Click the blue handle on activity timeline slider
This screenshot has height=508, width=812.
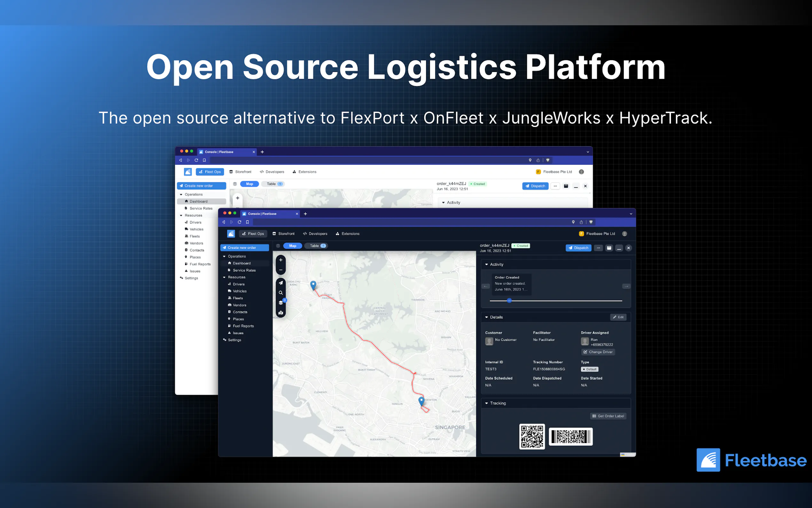coord(509,301)
